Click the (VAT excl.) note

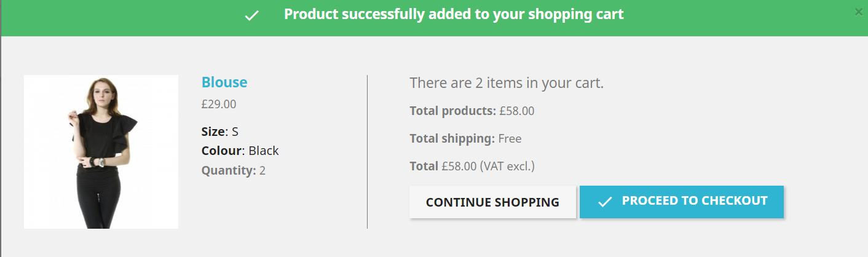507,165
